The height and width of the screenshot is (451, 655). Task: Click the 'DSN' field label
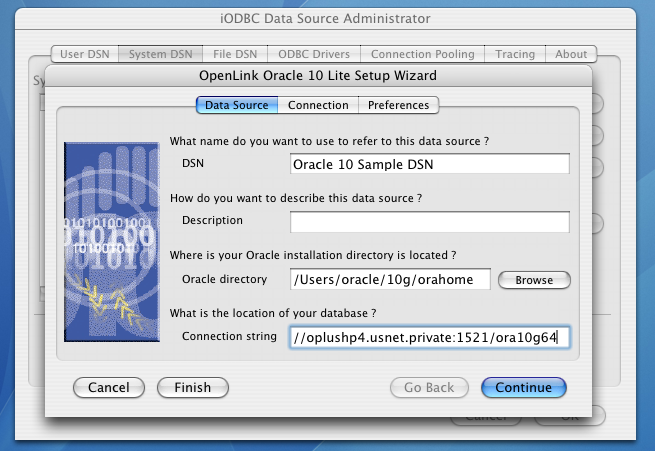[x=193, y=163]
